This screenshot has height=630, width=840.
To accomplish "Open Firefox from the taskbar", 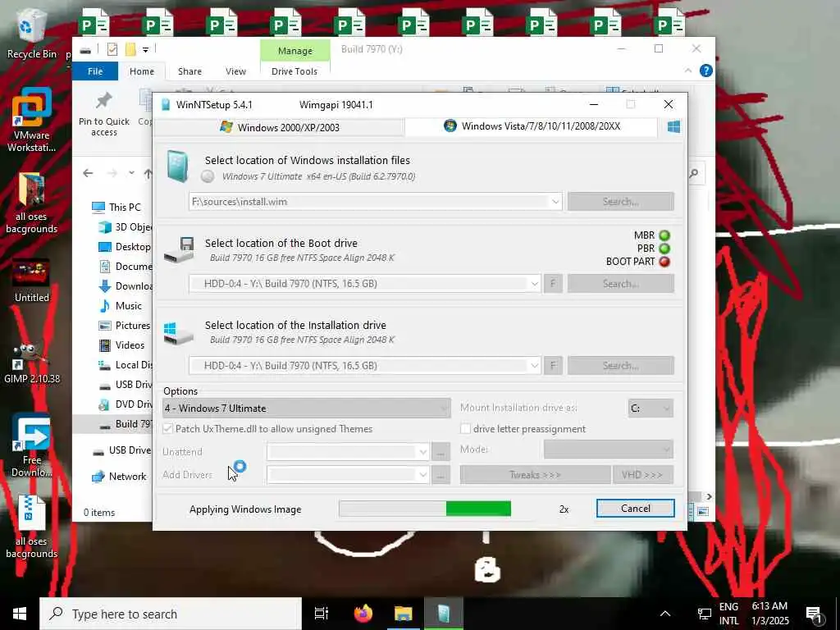I will [363, 614].
